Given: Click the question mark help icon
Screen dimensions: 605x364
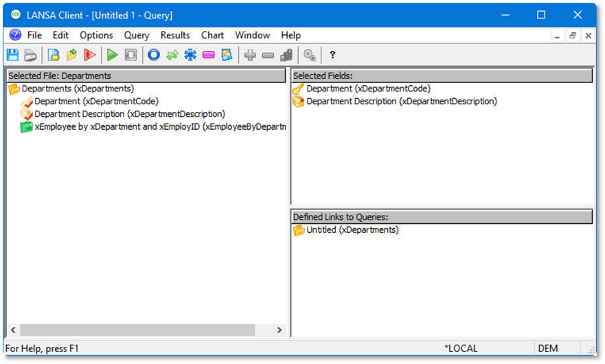Looking at the screenshot, I should 332,55.
